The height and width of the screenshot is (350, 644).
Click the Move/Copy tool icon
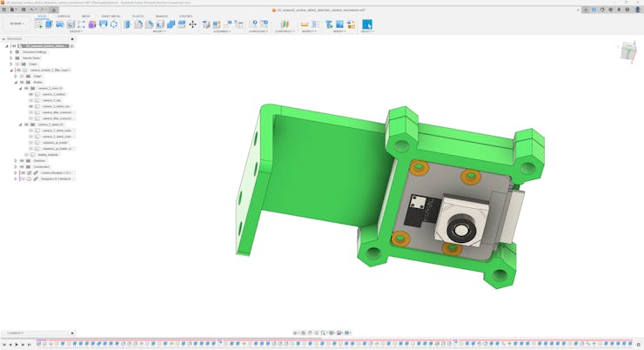coord(192,24)
